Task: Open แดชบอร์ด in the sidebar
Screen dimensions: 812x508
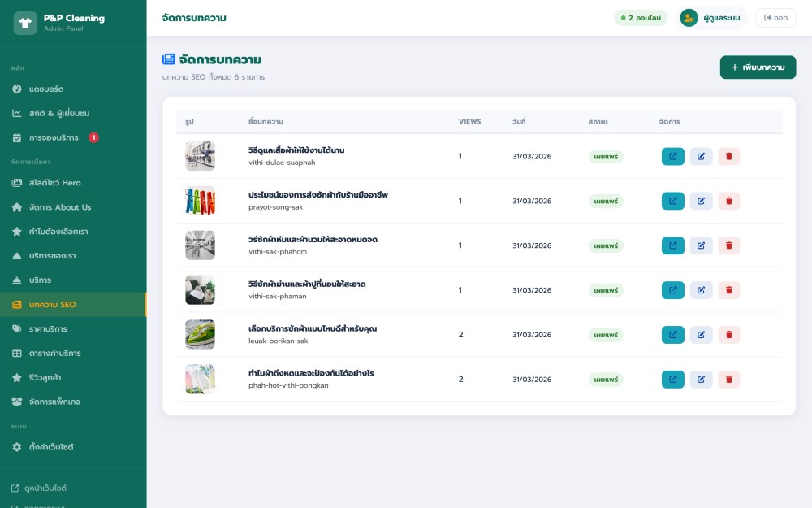Action: pyautogui.click(x=46, y=89)
